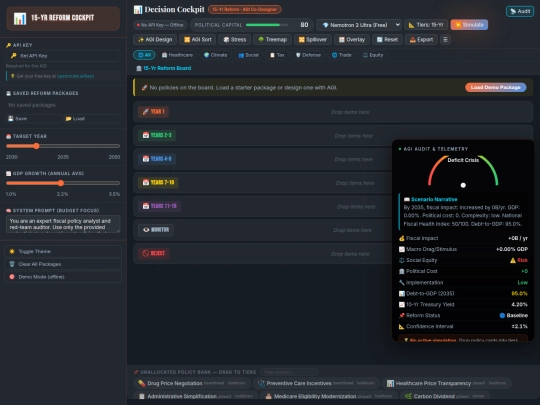Run AGI Sort on the board
Viewport: 540px width, 405px height.
point(198,40)
